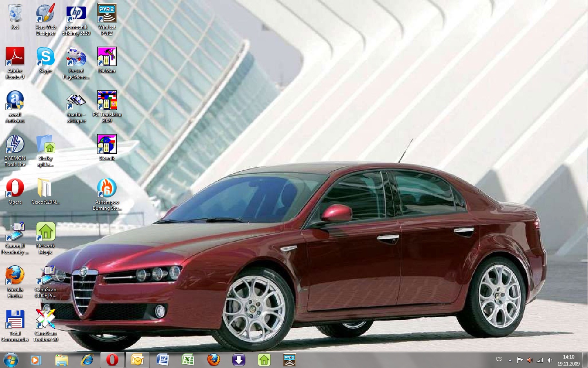Open the Koš recycle bin icon
The height and width of the screenshot is (368, 588).
(x=15, y=14)
